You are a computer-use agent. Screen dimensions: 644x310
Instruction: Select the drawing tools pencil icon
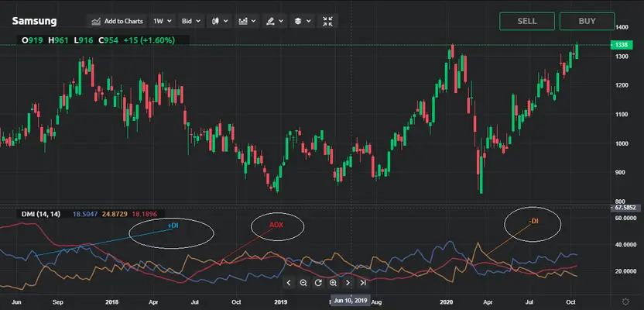pos(274,21)
